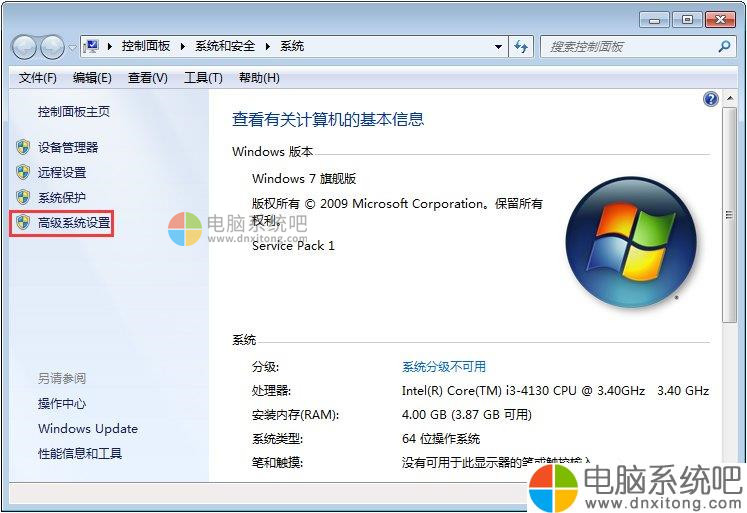Open the 文件(F) menu

click(38, 78)
